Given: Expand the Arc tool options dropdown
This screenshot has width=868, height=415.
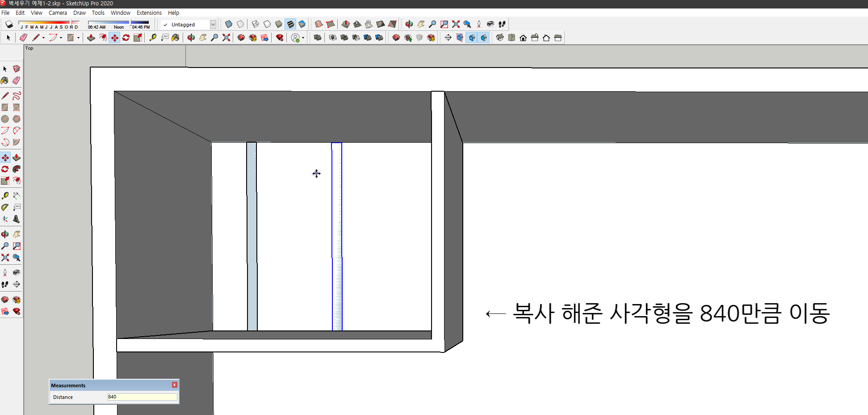Looking at the screenshot, I should click(x=61, y=38).
